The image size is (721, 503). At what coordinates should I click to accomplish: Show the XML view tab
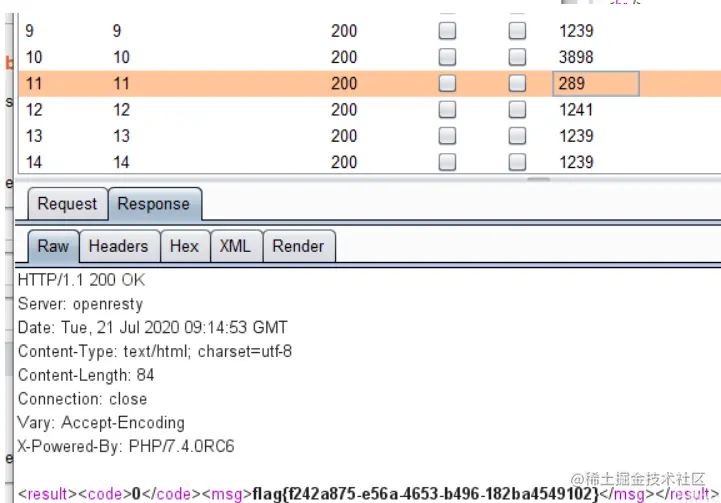tap(235, 246)
